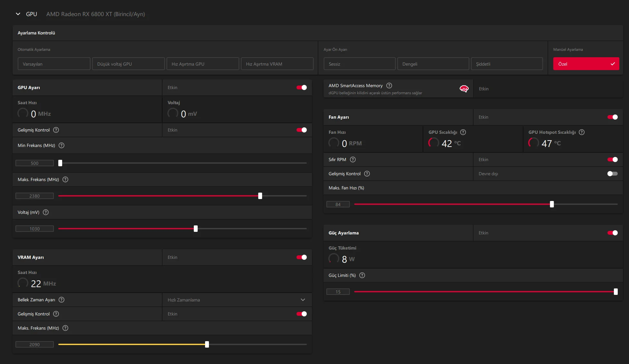Click help icon beside Min Frekans (MHz)
The width and height of the screenshot is (629, 364).
tap(61, 145)
